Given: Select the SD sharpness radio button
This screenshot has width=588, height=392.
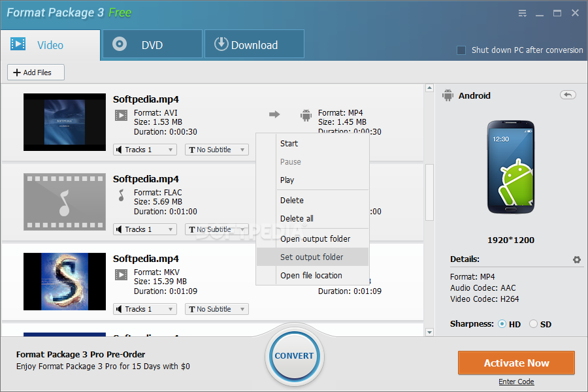Looking at the screenshot, I should [533, 324].
